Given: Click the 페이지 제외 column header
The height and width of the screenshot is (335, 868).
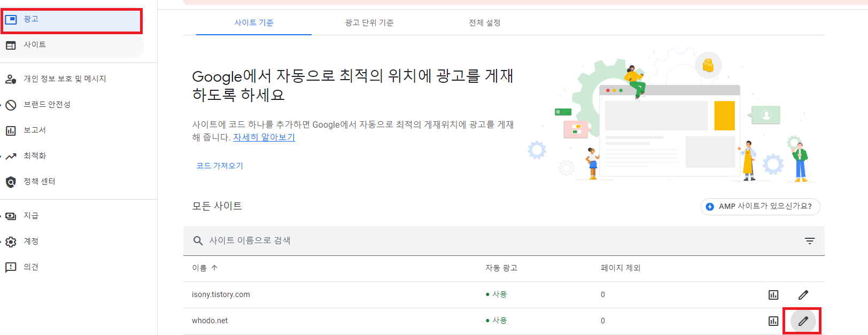Looking at the screenshot, I should (621, 268).
